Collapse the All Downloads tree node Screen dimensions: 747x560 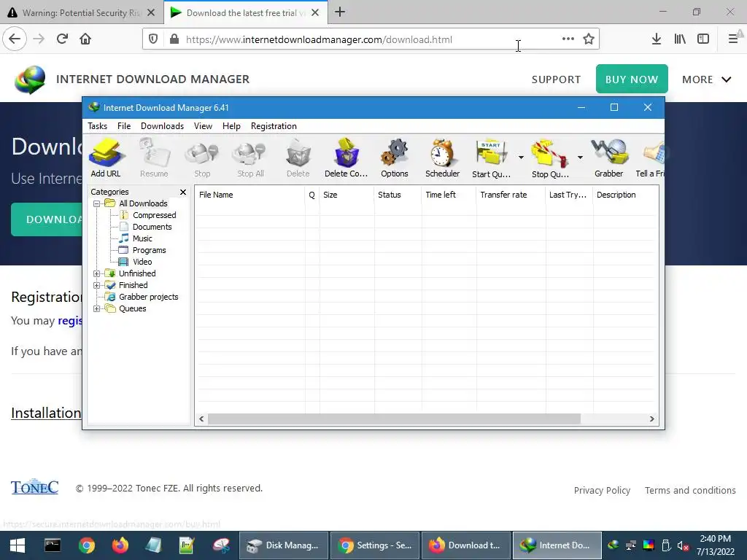pyautogui.click(x=97, y=203)
